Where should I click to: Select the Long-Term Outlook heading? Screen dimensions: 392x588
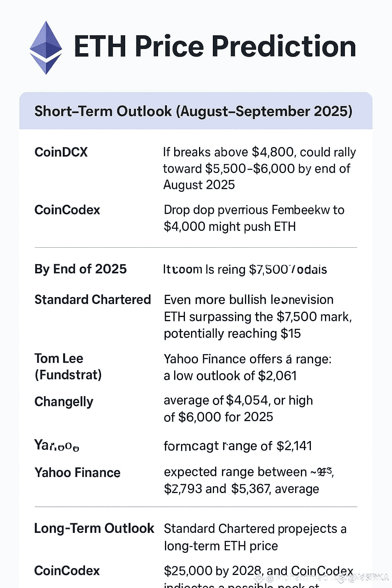[94, 528]
